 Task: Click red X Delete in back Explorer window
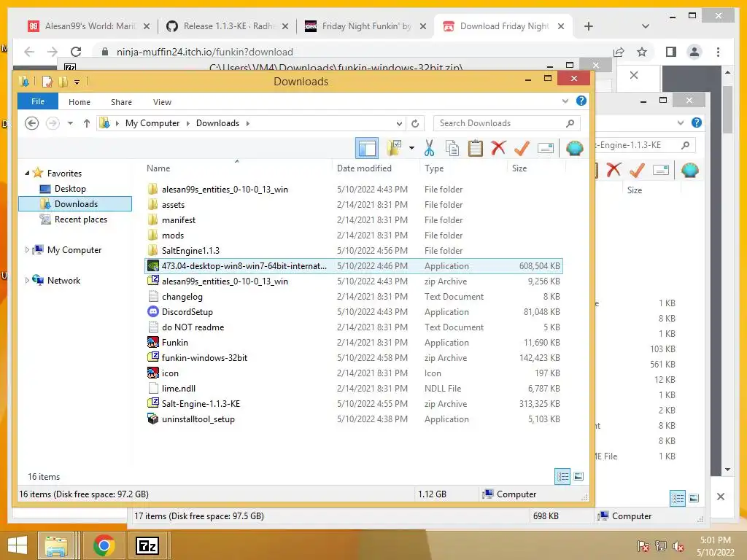[x=614, y=169]
